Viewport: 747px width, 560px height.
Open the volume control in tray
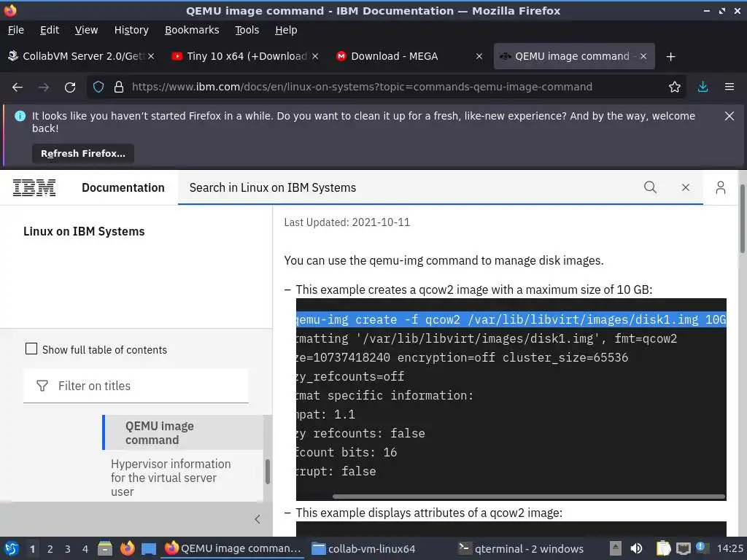point(636,548)
